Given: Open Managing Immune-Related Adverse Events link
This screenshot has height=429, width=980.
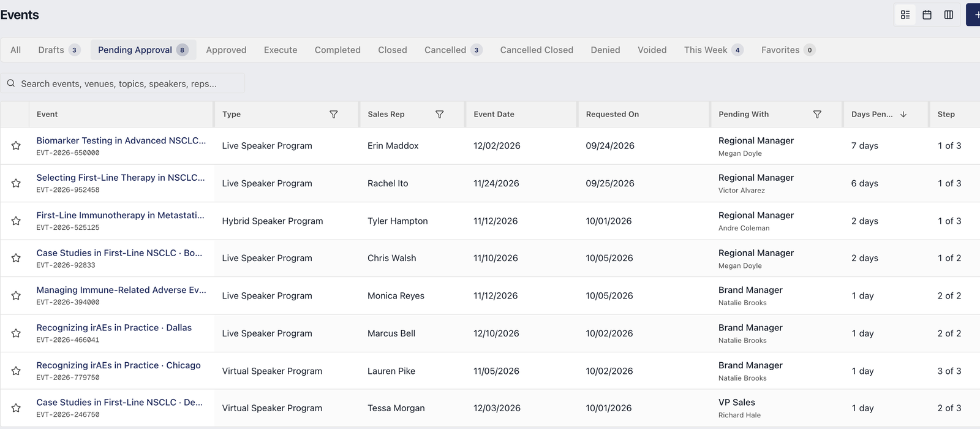Looking at the screenshot, I should (x=121, y=290).
